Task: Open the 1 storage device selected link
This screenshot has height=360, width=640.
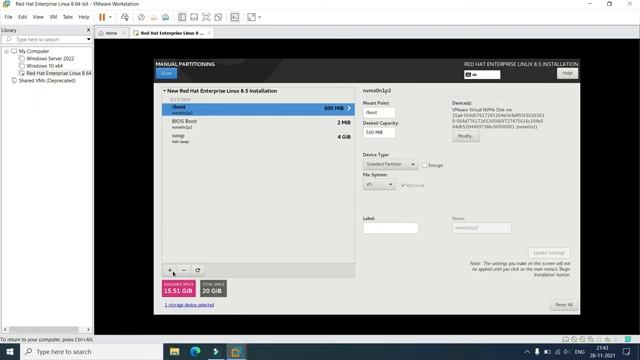Action: pyautogui.click(x=189, y=305)
